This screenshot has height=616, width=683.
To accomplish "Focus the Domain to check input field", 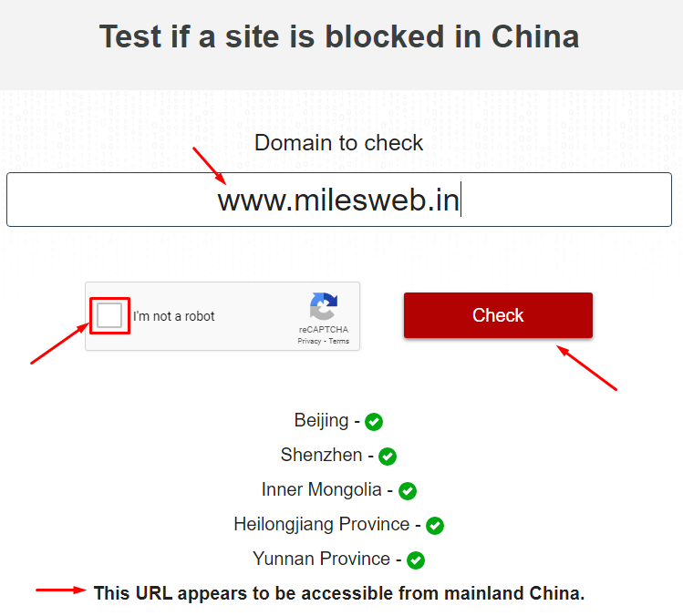I will pos(339,200).
